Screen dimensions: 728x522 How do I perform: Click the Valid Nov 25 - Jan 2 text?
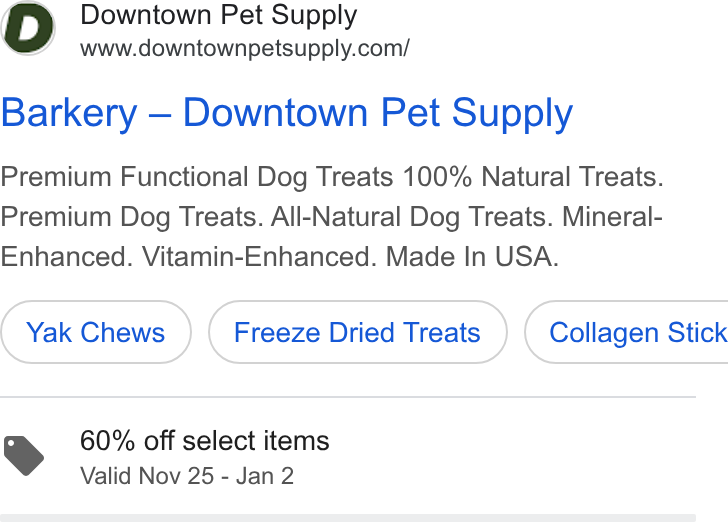tap(187, 476)
